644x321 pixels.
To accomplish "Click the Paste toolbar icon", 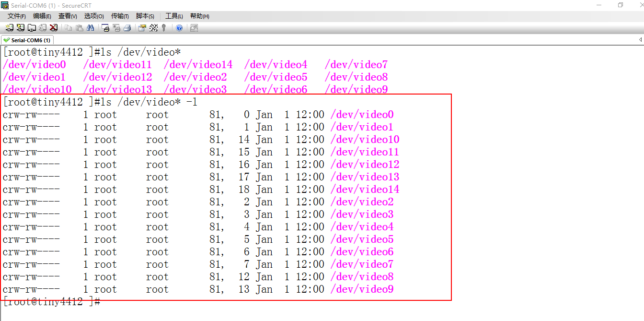I will [x=80, y=28].
